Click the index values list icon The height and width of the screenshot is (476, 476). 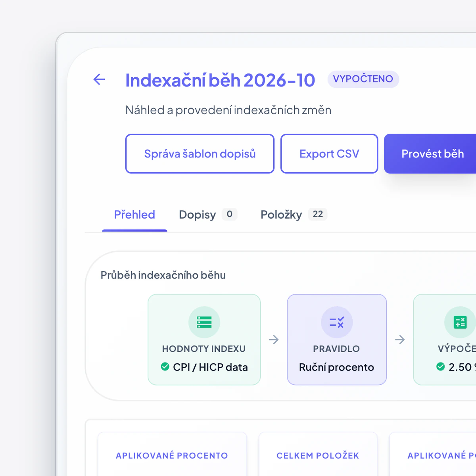[204, 322]
